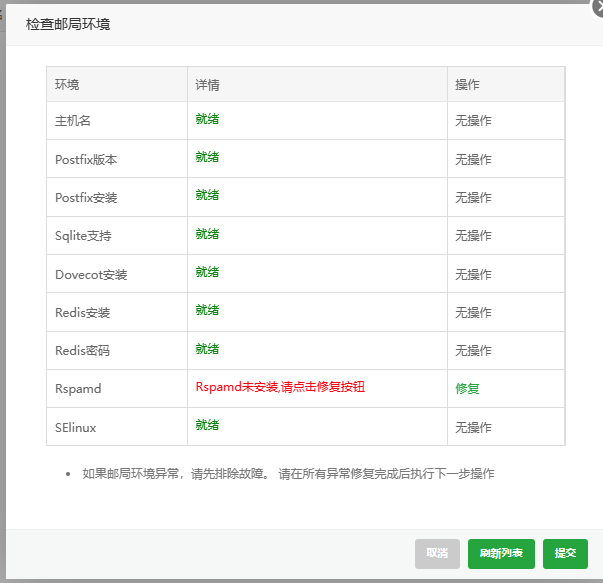
Task: Click 无操作 in the Postfix安装 row
Action: (x=473, y=197)
